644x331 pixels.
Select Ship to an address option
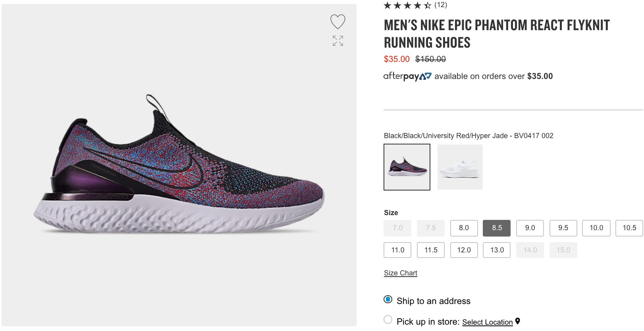click(388, 300)
